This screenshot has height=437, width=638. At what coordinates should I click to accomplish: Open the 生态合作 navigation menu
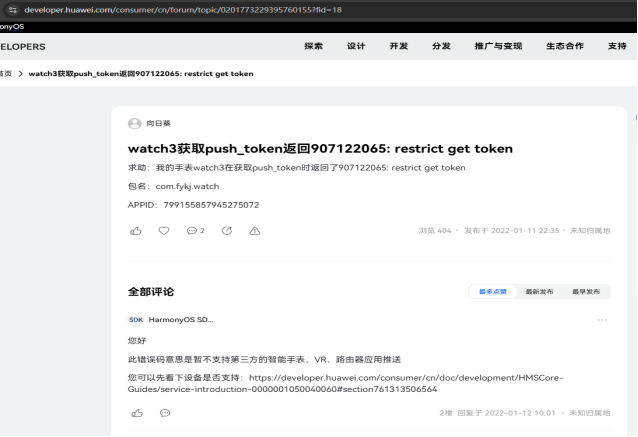[x=565, y=46]
